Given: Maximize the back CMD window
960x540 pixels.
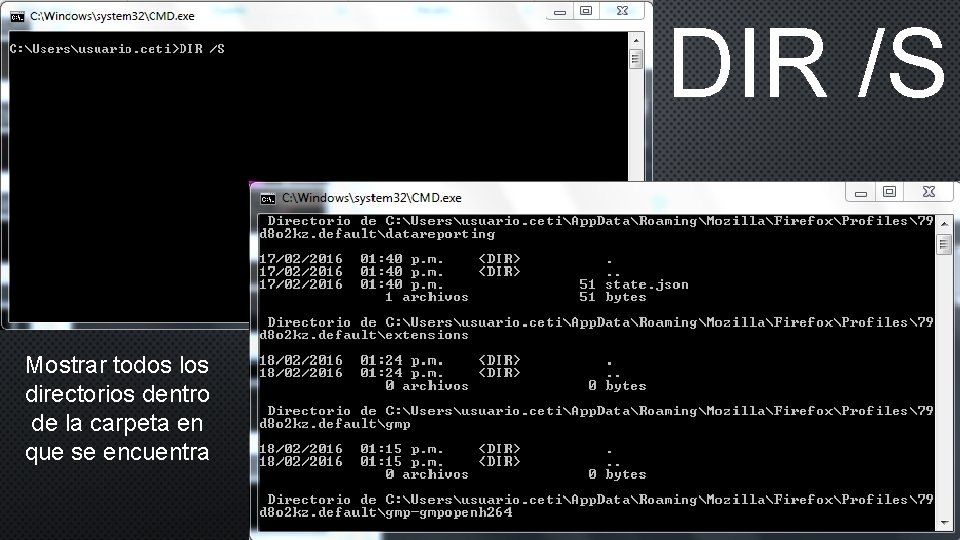Looking at the screenshot, I should (586, 11).
